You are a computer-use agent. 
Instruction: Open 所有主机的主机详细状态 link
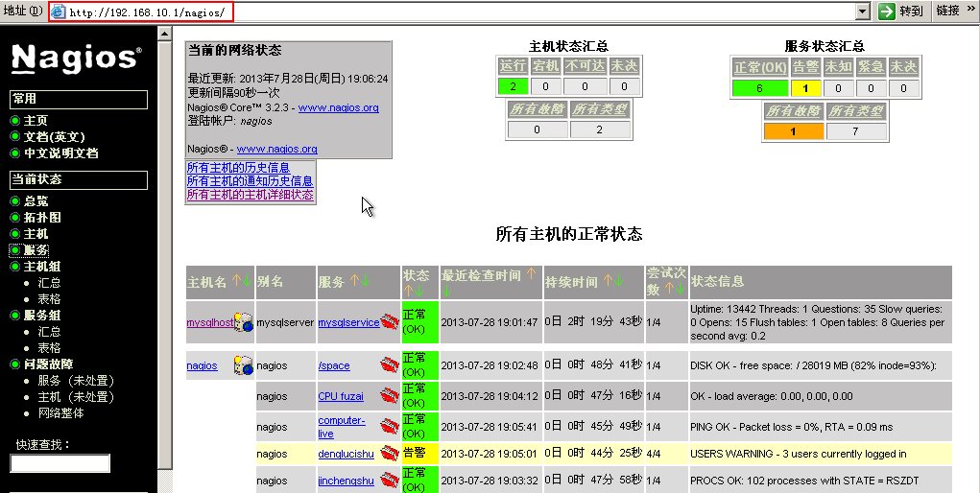(250, 195)
